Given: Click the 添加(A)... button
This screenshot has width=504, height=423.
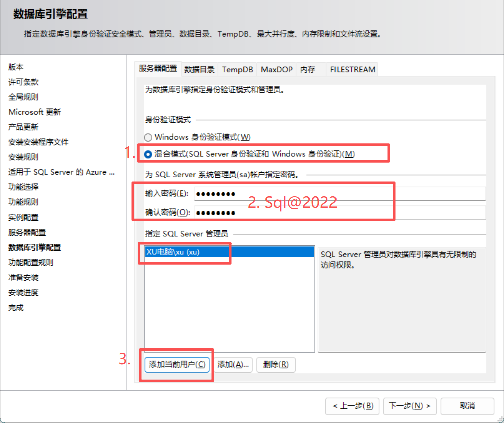Looking at the screenshot, I should point(233,364).
